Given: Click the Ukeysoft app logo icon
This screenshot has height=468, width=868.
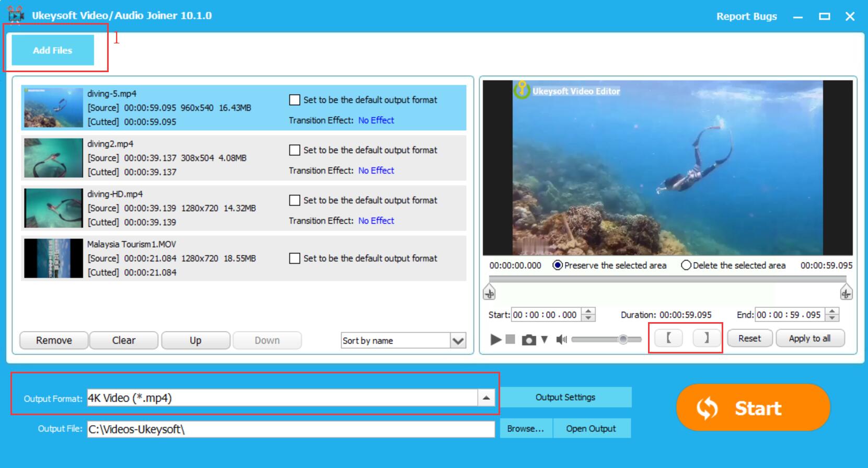Looking at the screenshot, I should coord(16,15).
